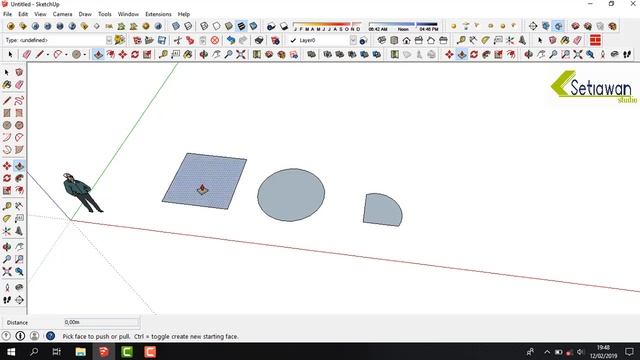This screenshot has width=640, height=360.
Task: Switch to Front view house icon
Action: point(406,40)
